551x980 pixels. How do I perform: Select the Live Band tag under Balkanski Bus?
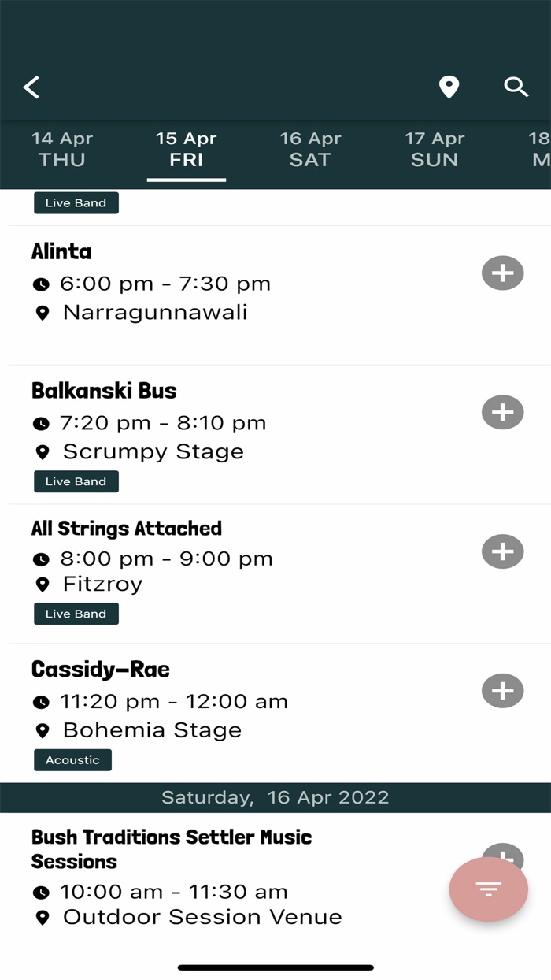click(76, 481)
